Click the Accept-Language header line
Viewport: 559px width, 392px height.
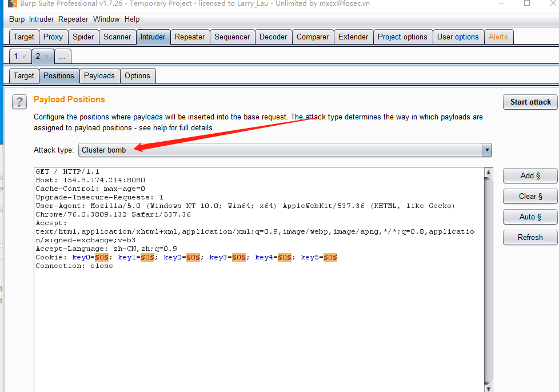pos(106,249)
